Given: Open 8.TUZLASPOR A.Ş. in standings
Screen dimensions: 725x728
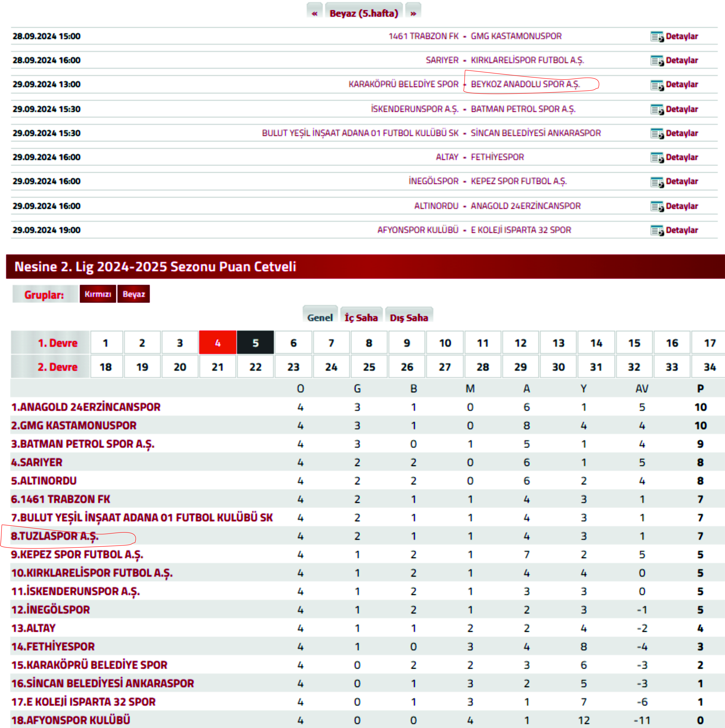Looking at the screenshot, I should click(x=55, y=537).
